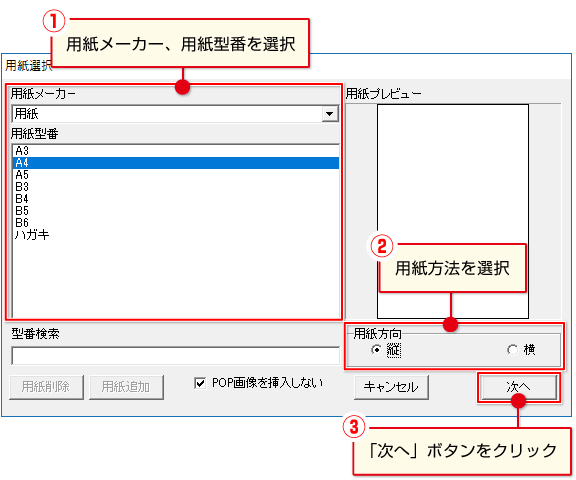This screenshot has height=480, width=576.
Task: Click the キャンセル button
Action: (391, 387)
